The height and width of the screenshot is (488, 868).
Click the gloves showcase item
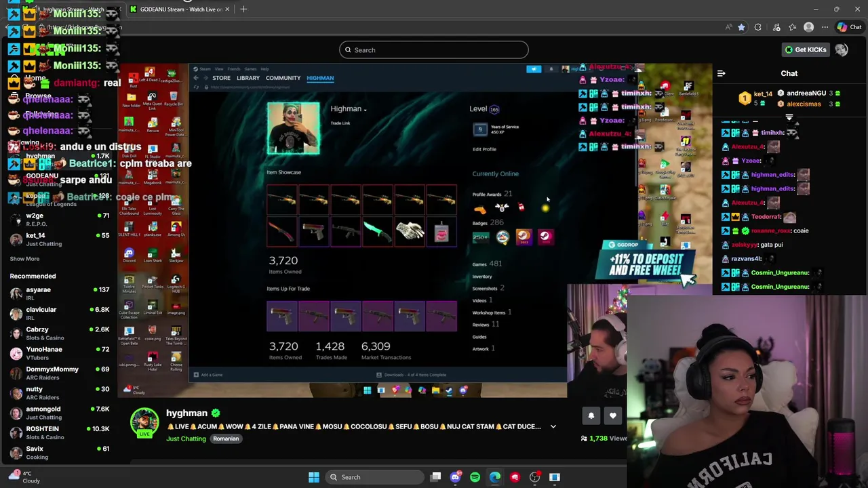coord(410,232)
